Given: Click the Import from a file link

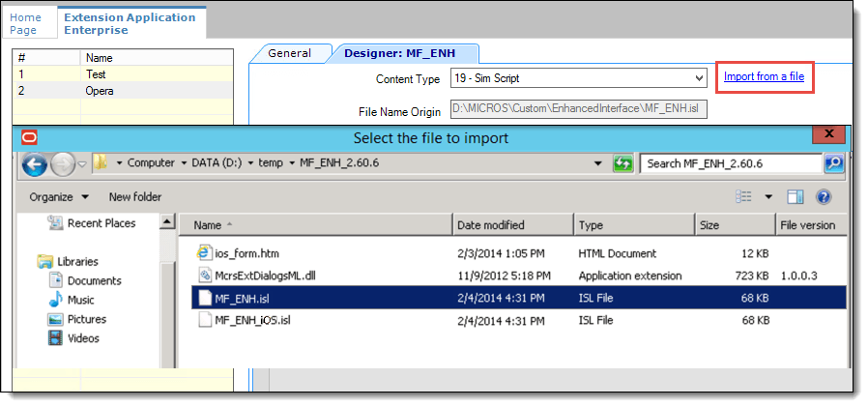Looking at the screenshot, I should (764, 76).
